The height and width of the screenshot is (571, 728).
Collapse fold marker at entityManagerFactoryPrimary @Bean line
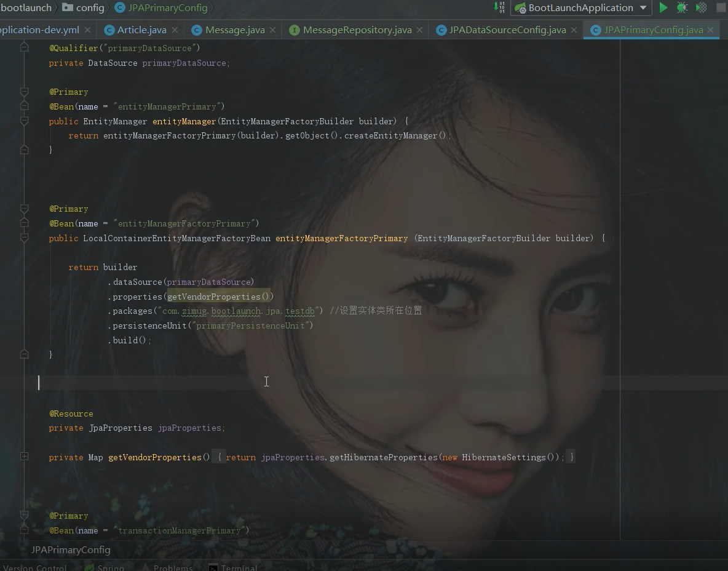click(x=25, y=223)
